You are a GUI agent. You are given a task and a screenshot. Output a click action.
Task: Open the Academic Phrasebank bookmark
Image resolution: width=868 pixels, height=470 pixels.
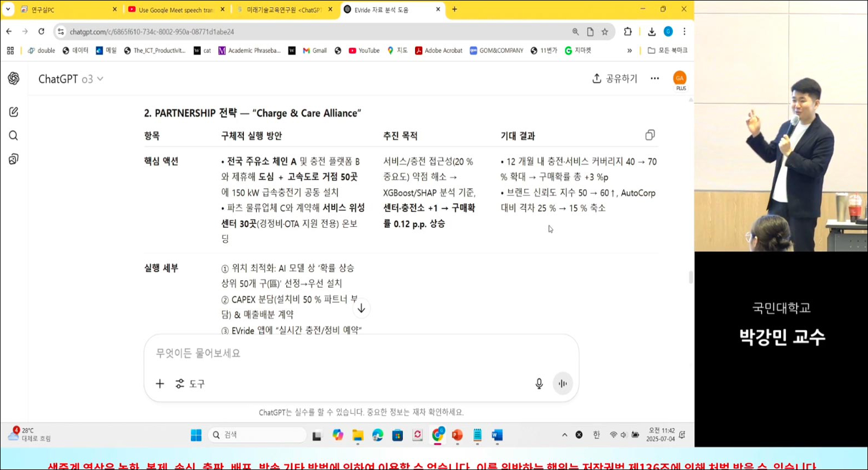tap(249, 50)
